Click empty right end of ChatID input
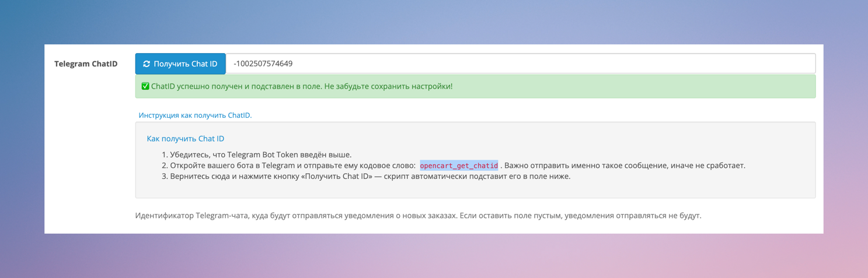 tap(759, 64)
